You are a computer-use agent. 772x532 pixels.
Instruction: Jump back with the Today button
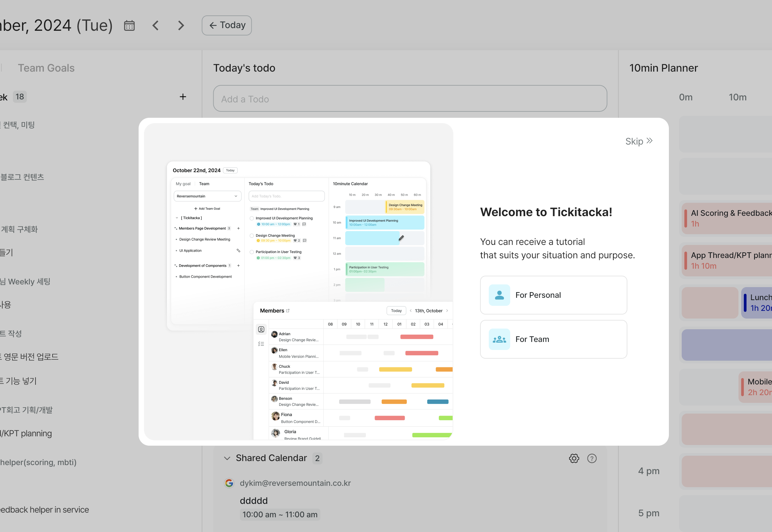coord(227,25)
